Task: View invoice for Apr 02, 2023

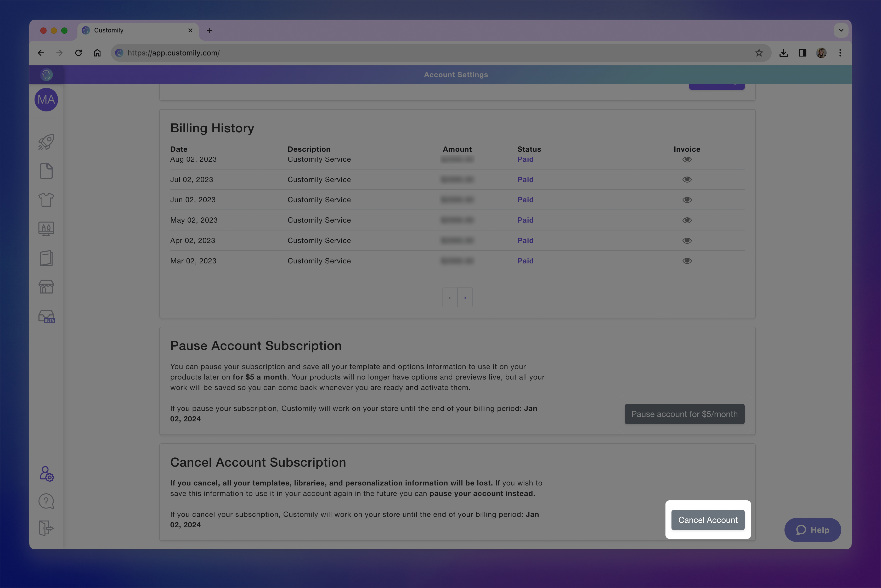Action: click(687, 240)
